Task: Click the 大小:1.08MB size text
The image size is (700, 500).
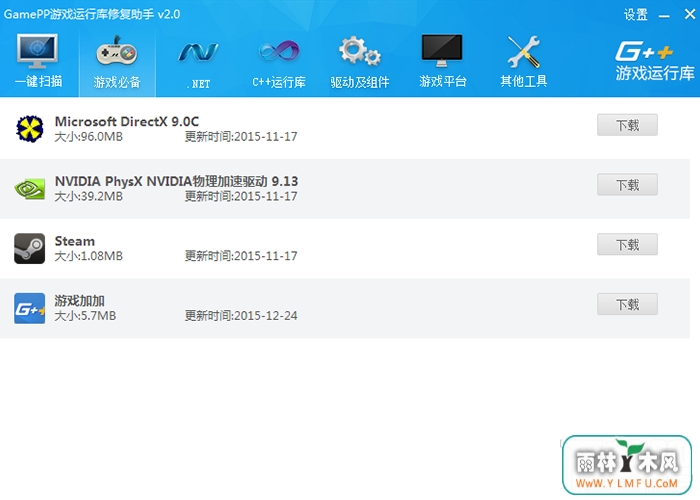Action: coord(88,256)
